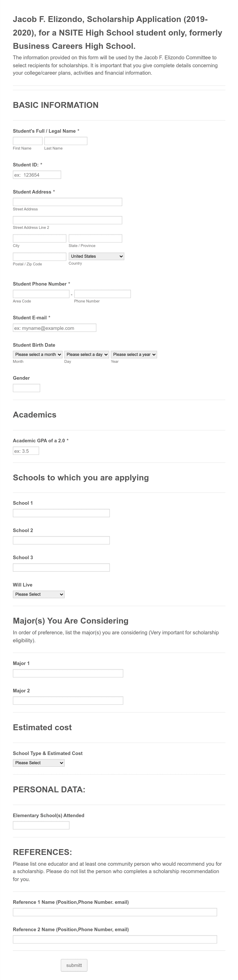Click the Elementary School(s) Attended field
The width and height of the screenshot is (238, 980).
point(41,826)
